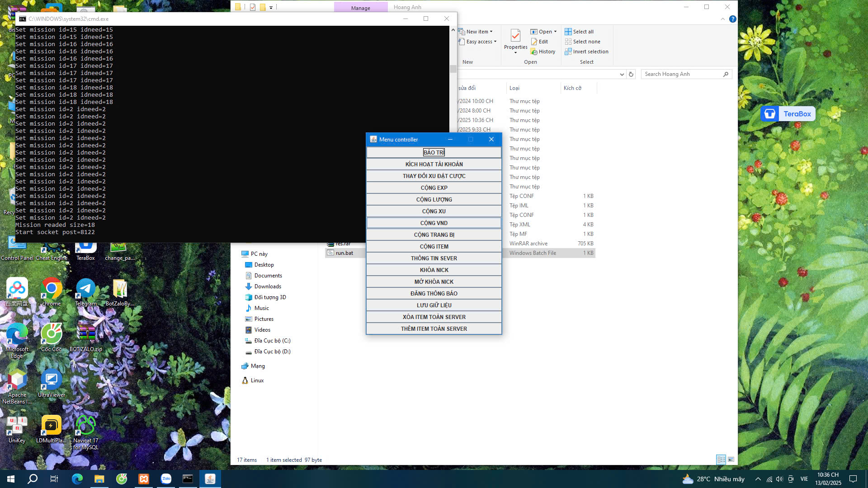The width and height of the screenshot is (868, 488).
Task: Open Đĩa Cục bộ (C:) drive
Action: (272, 341)
